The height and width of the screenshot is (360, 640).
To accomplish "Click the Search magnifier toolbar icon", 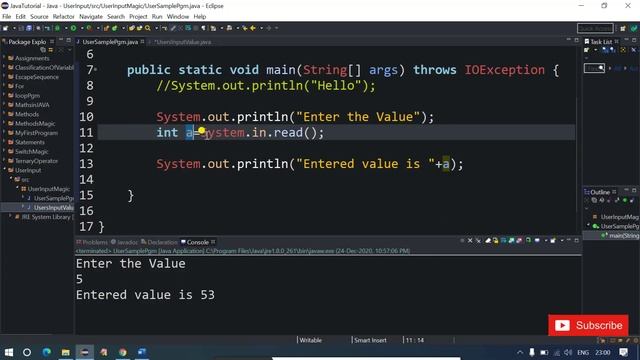I will (148, 28).
